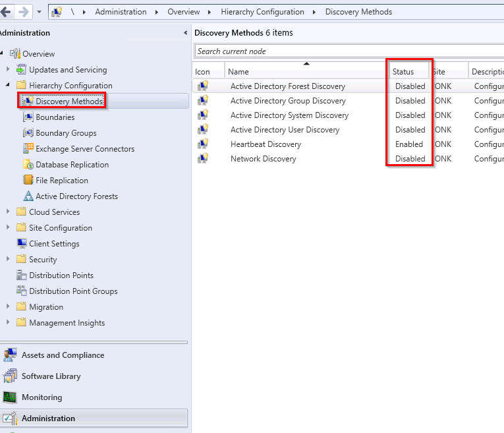Open the Management Insights folder
The image size is (504, 433).
point(67,323)
